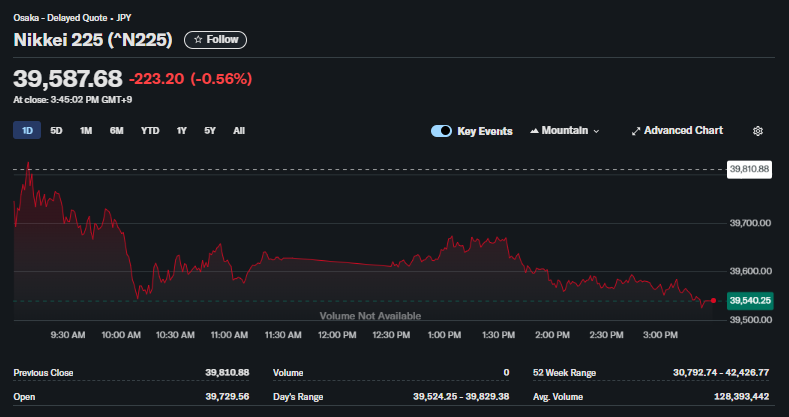789x417 pixels.
Task: Click the Open value 39,729.56
Action: [227, 397]
